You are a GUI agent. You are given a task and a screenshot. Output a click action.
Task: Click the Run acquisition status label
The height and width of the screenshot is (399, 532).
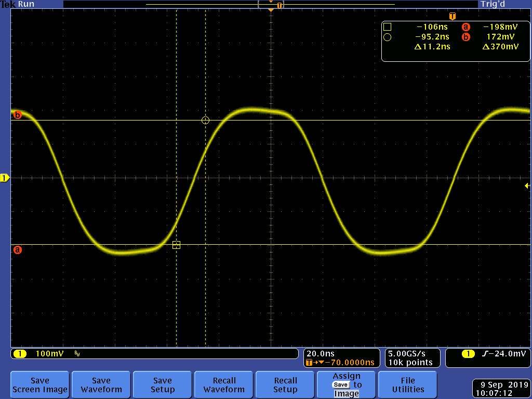point(26,4)
